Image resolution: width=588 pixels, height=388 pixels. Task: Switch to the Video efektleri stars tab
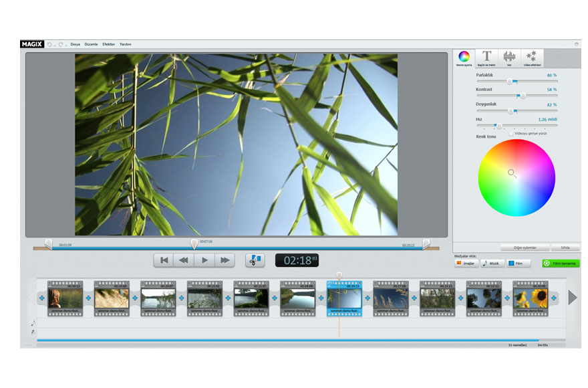532,58
